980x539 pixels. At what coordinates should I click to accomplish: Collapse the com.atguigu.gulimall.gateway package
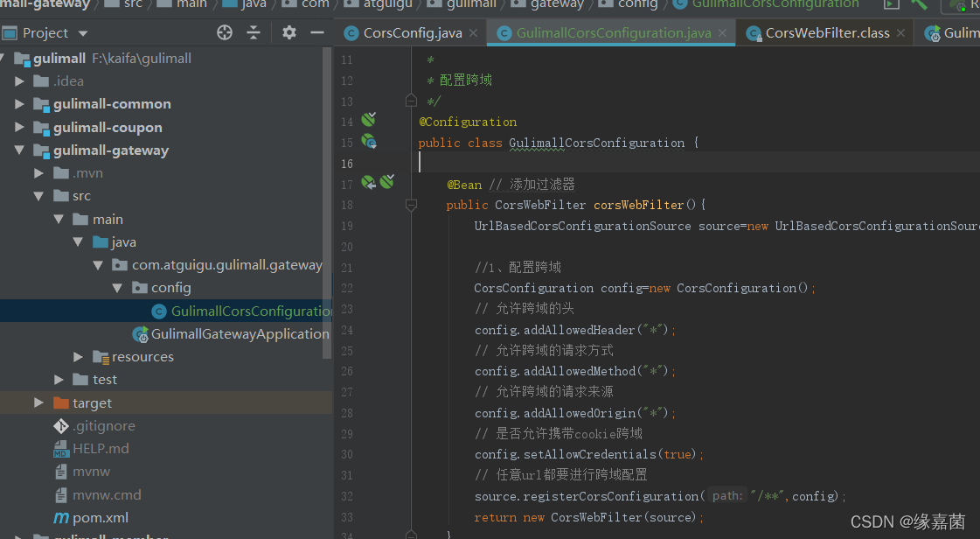click(98, 265)
